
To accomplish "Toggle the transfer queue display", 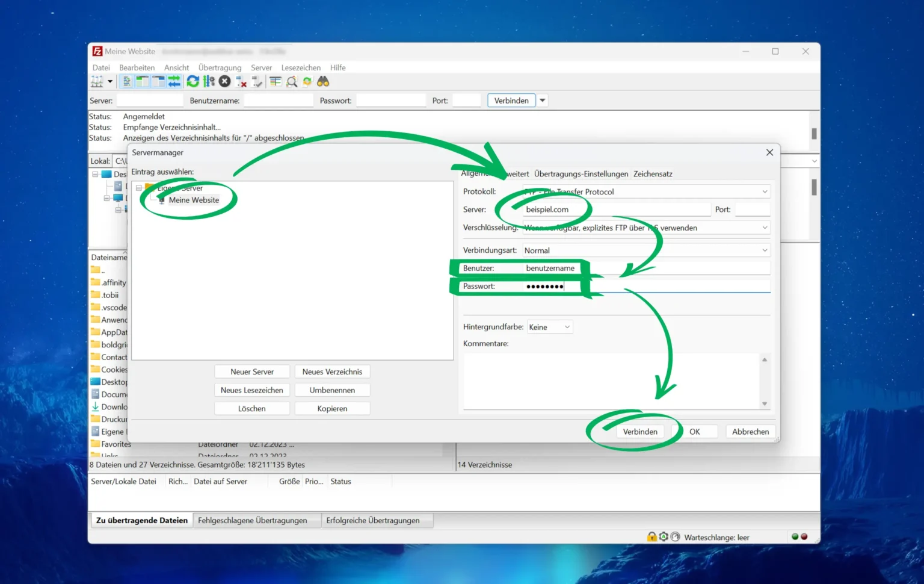I will [174, 82].
